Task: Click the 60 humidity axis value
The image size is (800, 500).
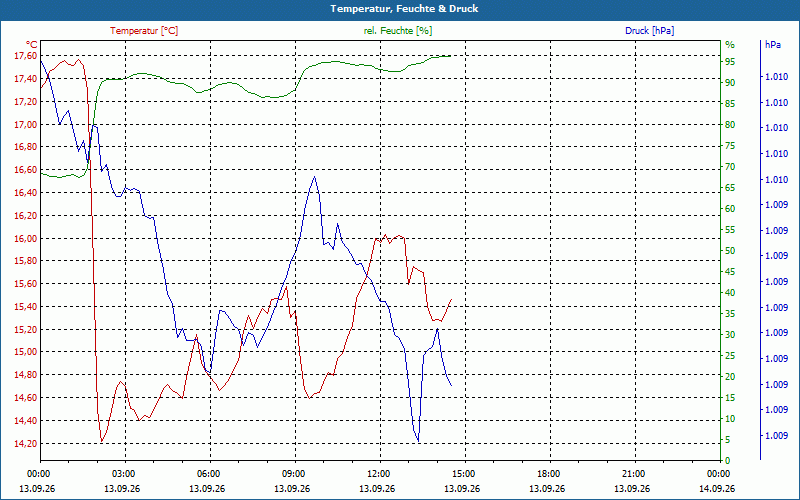Action: tap(730, 209)
